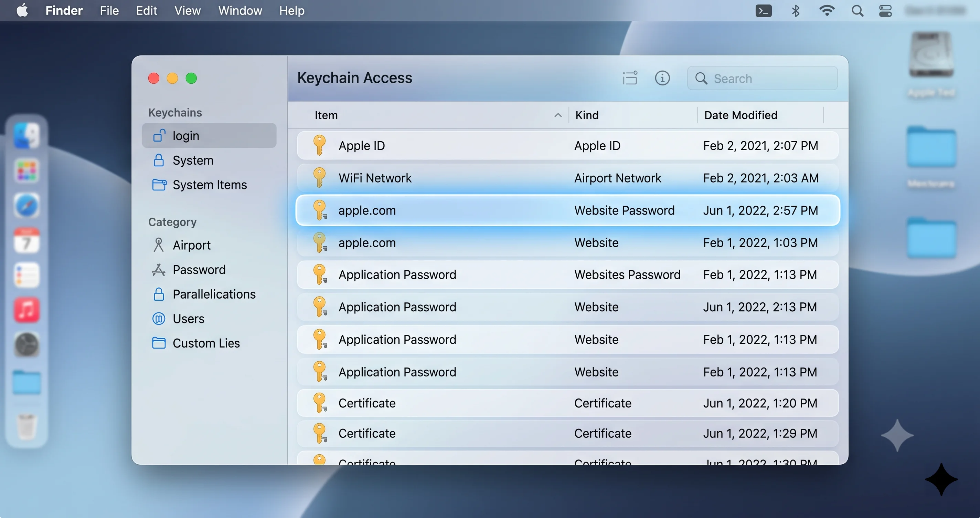Open the Edit menu
The width and height of the screenshot is (980, 518).
pyautogui.click(x=147, y=11)
